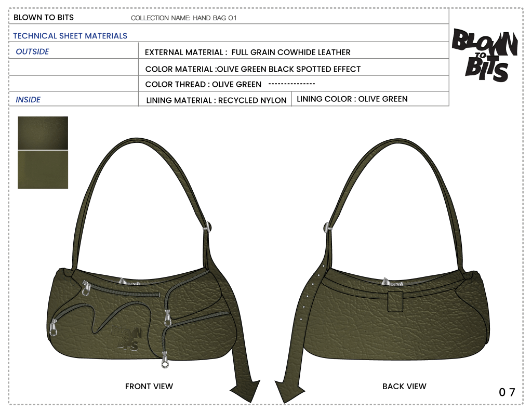This screenshot has height=411, width=532.
Task: Click the bottom-most zipper pull on front bag
Action: click(x=165, y=361)
